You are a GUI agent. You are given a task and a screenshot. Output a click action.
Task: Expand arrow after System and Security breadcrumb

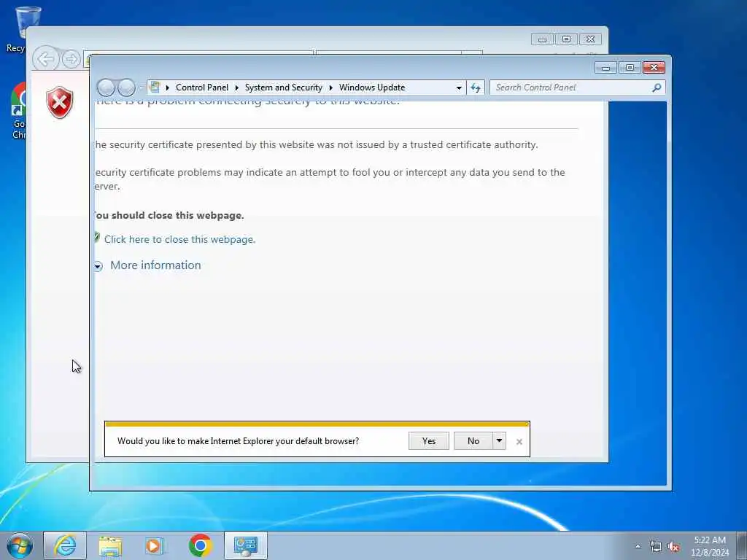(x=330, y=87)
